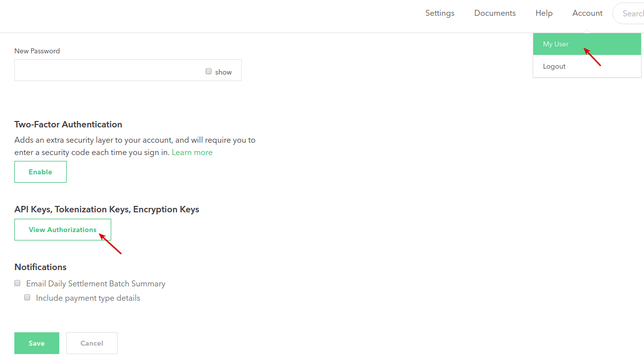Follow the Learn more link
The width and height of the screenshot is (644, 357).
click(192, 152)
